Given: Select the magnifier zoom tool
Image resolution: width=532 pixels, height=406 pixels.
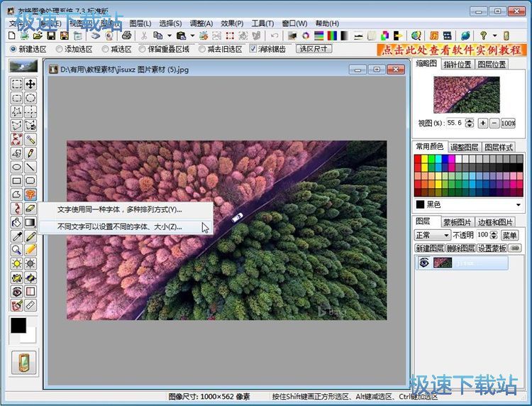Looking at the screenshot, I should pos(16,250).
